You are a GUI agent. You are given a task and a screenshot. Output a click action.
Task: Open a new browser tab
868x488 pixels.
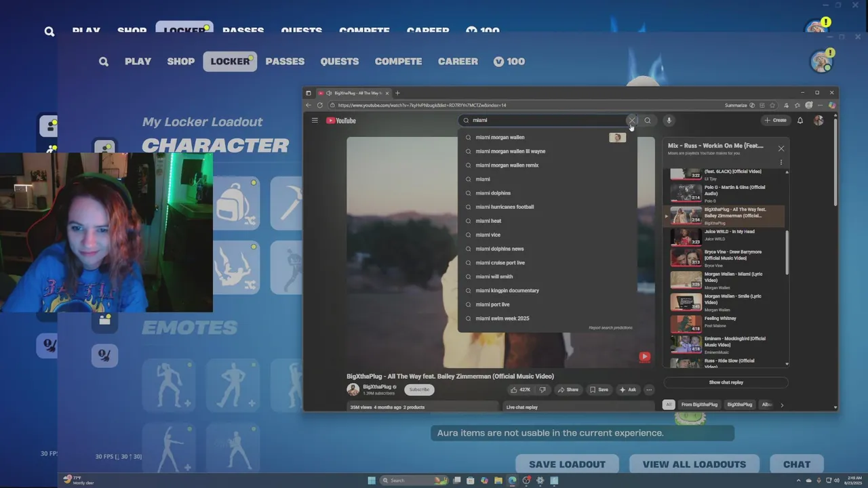(397, 93)
